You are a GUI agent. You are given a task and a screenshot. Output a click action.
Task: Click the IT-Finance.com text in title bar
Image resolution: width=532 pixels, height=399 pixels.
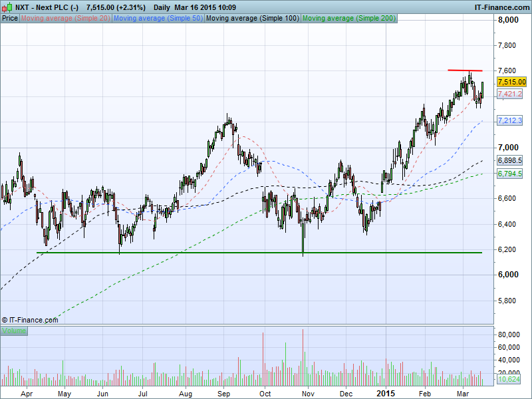coord(501,6)
